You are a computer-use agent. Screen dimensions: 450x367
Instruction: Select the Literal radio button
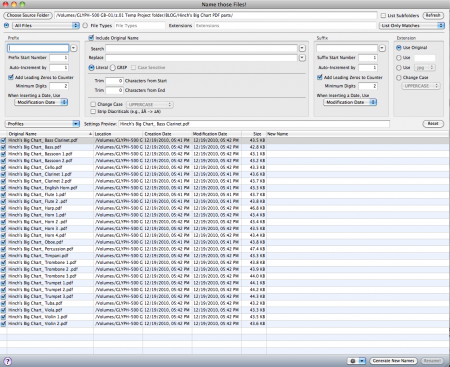point(91,67)
